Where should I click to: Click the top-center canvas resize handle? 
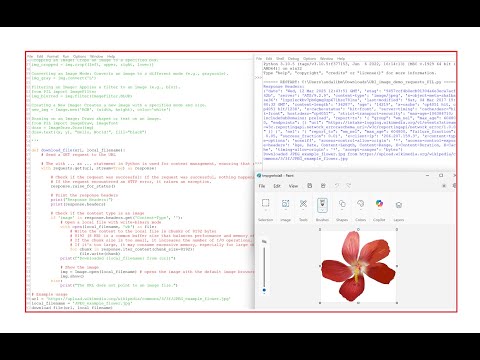(358, 230)
